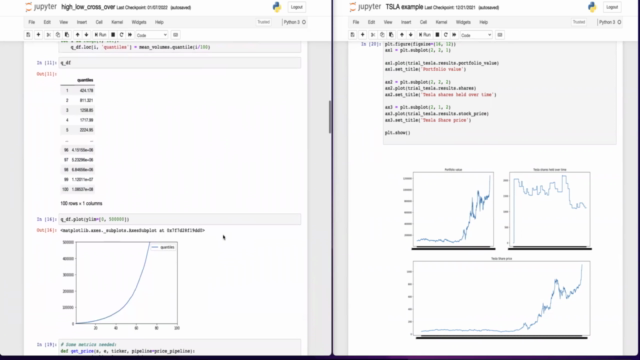This screenshot has width=640, height=360.
Task: Cut selected cell in TSLA example notebook
Action: (x=373, y=35)
